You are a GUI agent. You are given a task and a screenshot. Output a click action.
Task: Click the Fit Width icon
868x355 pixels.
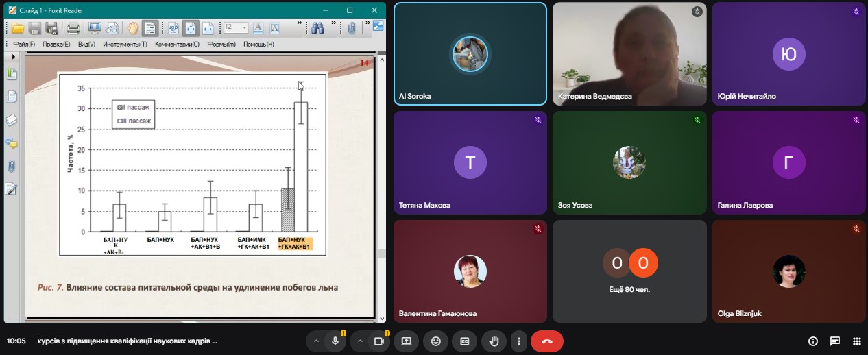(208, 28)
